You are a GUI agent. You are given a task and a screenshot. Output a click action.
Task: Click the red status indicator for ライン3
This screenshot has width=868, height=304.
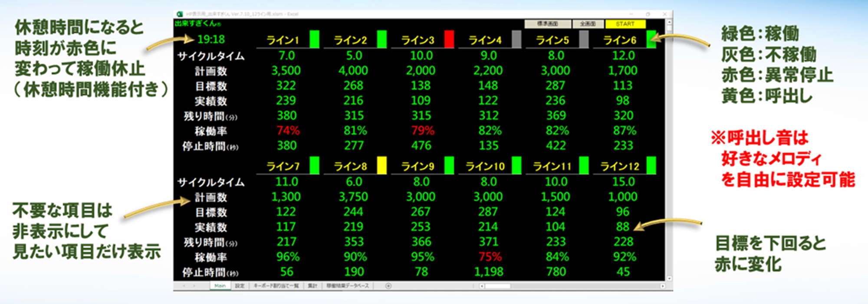pos(449,39)
